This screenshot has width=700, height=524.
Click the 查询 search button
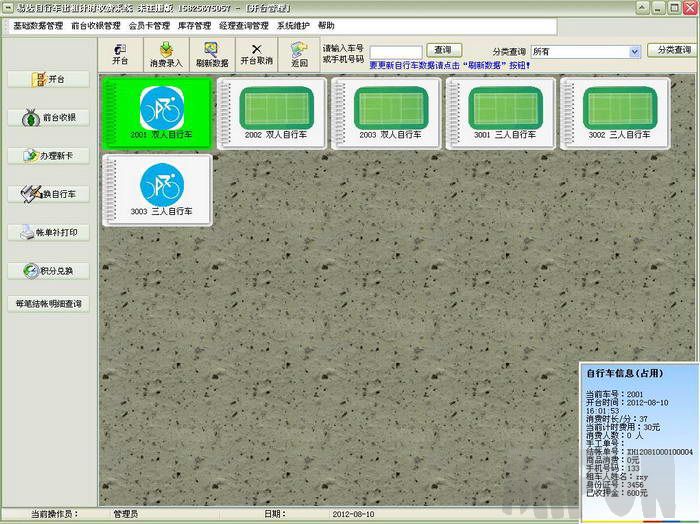[444, 50]
